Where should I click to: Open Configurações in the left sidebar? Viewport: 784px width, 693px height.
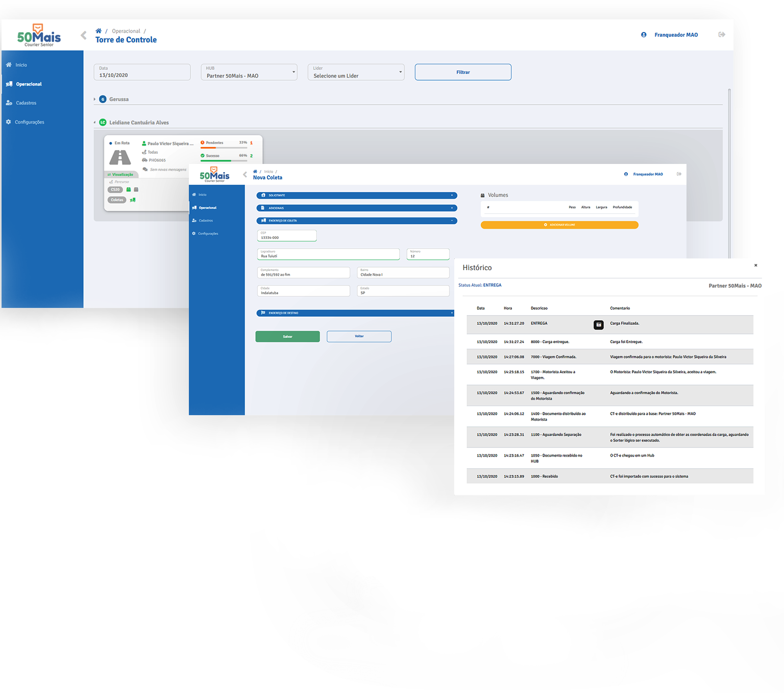29,122
